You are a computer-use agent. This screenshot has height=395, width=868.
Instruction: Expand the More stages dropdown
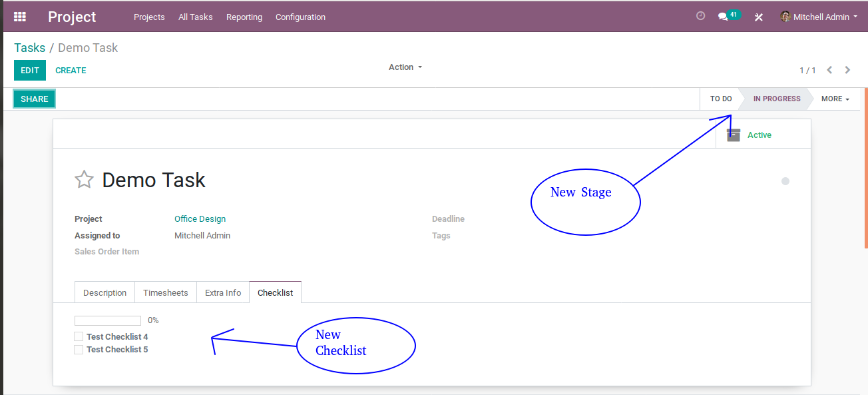[835, 99]
